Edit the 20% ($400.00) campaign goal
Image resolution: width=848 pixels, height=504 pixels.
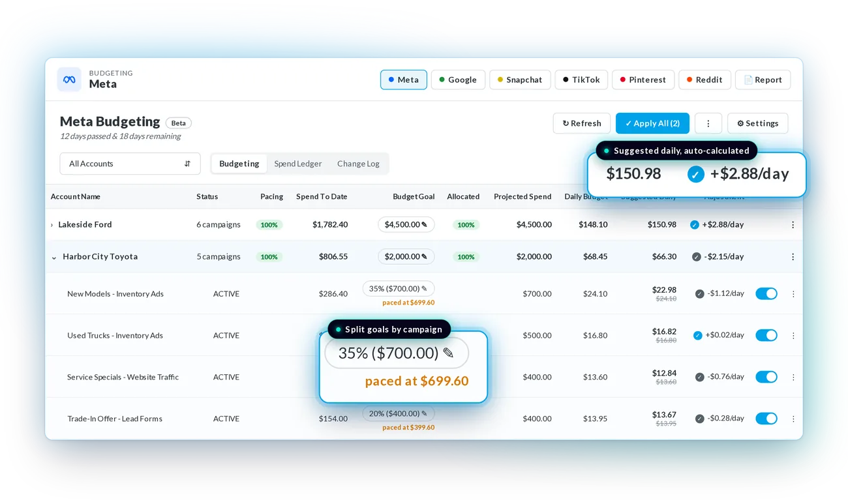399,414
